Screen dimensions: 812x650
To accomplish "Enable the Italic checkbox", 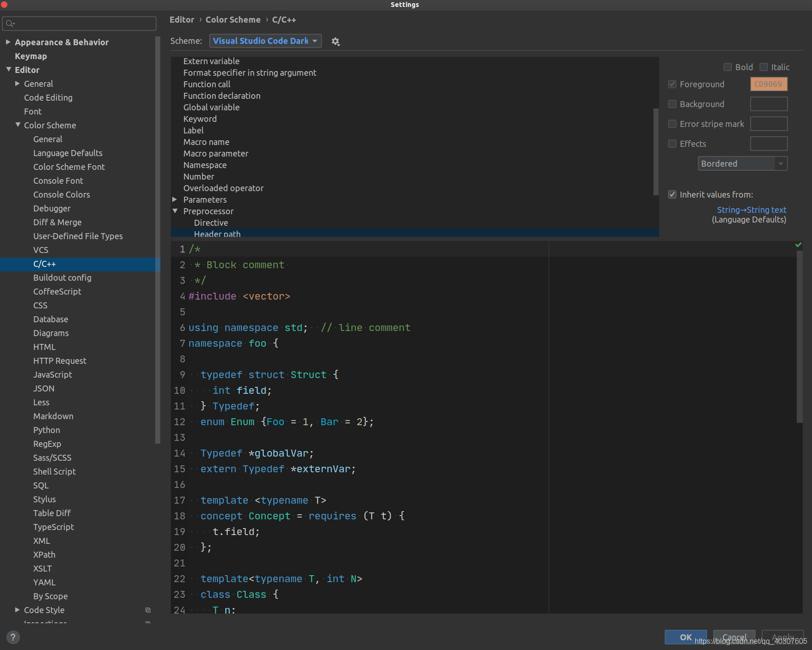I will click(x=764, y=67).
